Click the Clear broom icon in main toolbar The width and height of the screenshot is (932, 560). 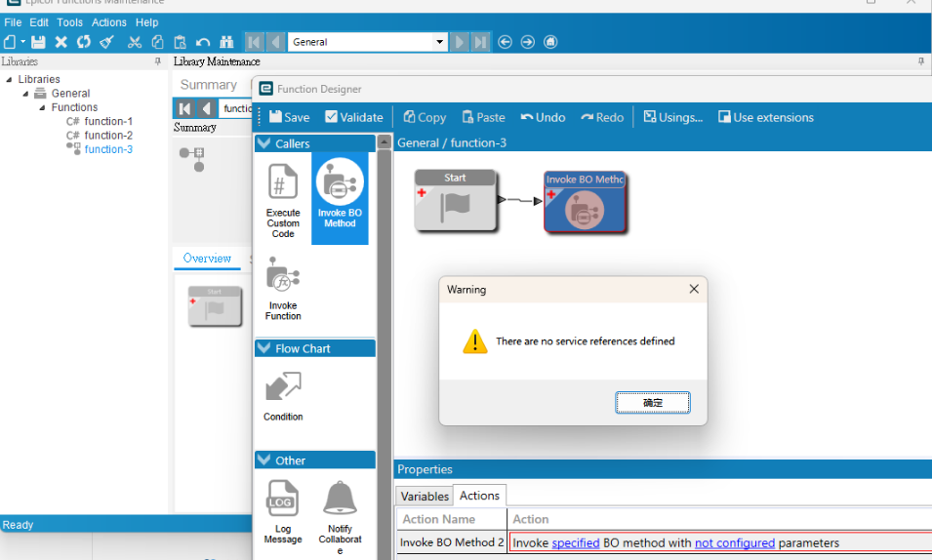(107, 42)
